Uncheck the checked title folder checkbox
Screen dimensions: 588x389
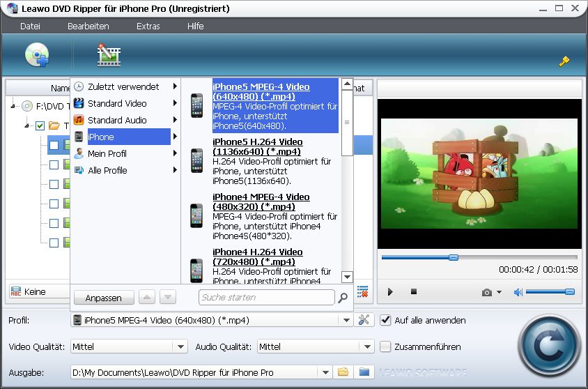[40, 125]
